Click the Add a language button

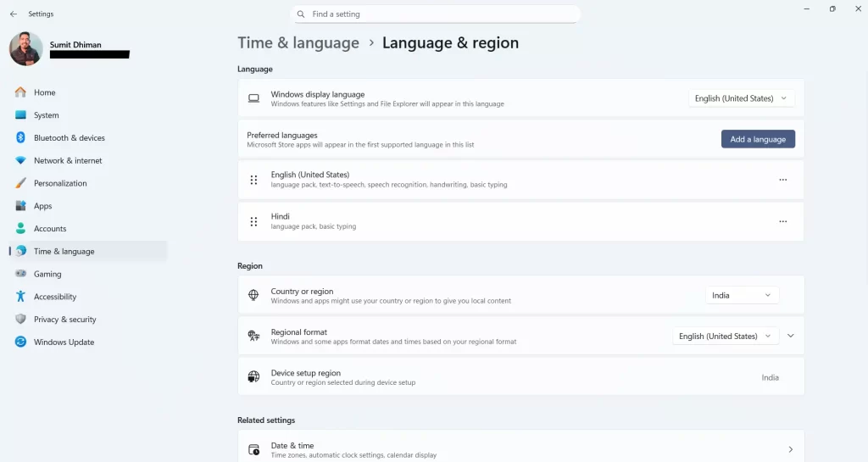click(758, 139)
